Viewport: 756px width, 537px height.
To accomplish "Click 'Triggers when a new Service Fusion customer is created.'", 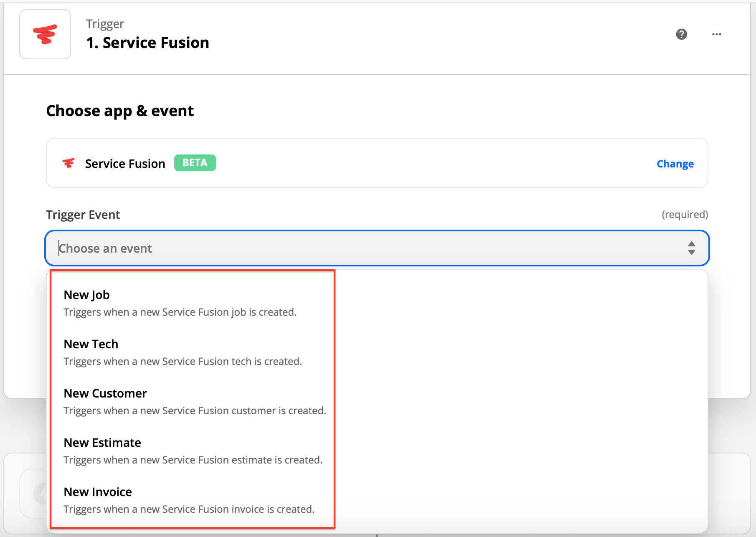I will 195,411.
